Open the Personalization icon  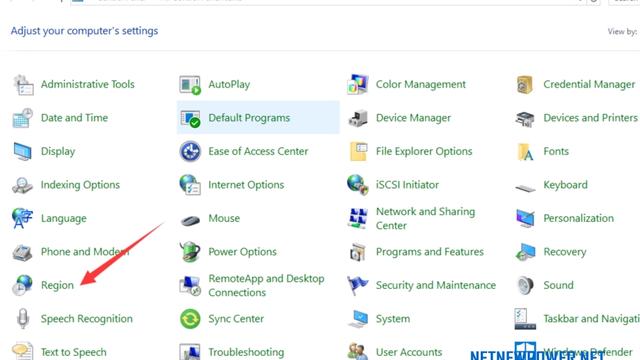pos(525,218)
